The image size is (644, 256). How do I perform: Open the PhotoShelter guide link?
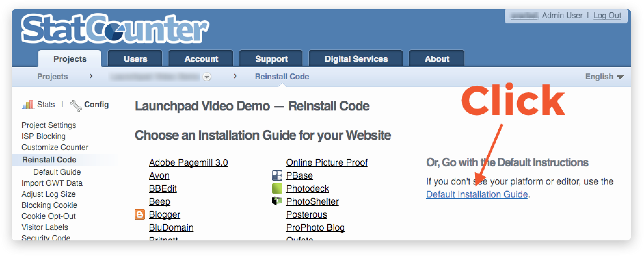[313, 201]
